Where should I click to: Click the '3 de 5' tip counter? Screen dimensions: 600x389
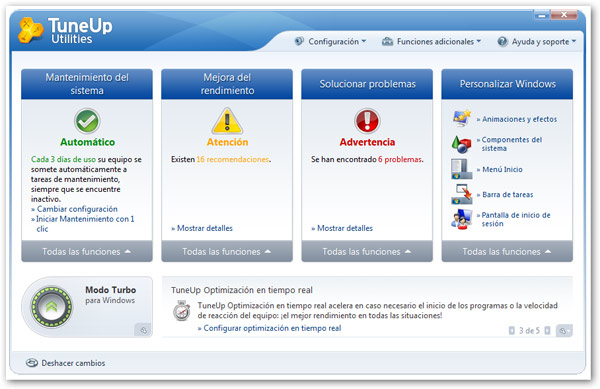pos(529,330)
